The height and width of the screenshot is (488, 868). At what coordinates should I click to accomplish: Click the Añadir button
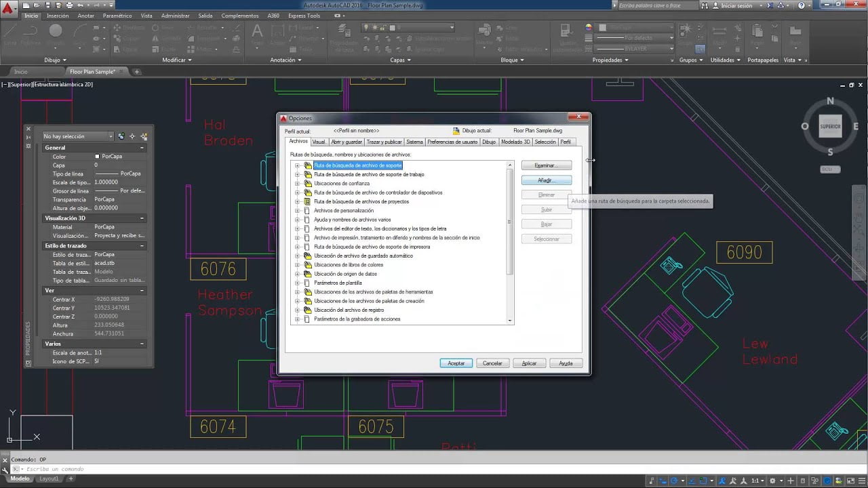tap(546, 180)
